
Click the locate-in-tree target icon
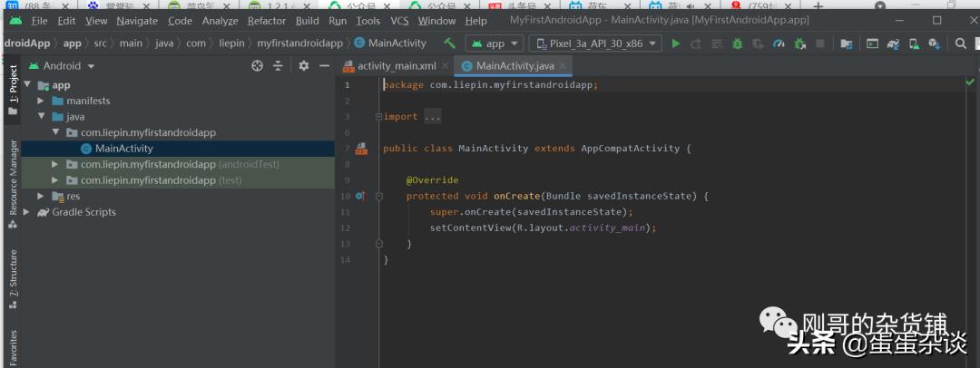(x=257, y=65)
